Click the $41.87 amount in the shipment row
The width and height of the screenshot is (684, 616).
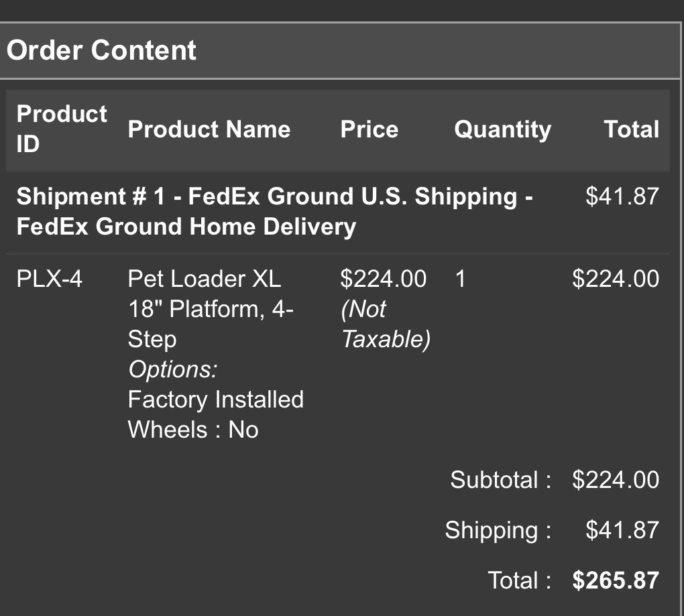pyautogui.click(x=622, y=196)
